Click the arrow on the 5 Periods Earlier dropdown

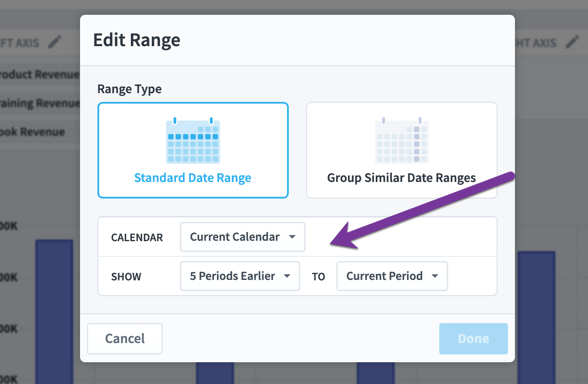pyautogui.click(x=287, y=276)
